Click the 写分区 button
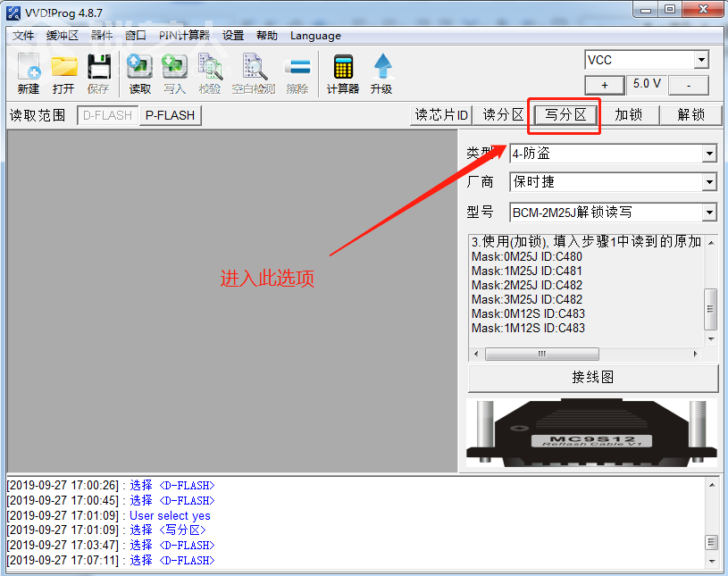Image resolution: width=728 pixels, height=576 pixels. 565,114
